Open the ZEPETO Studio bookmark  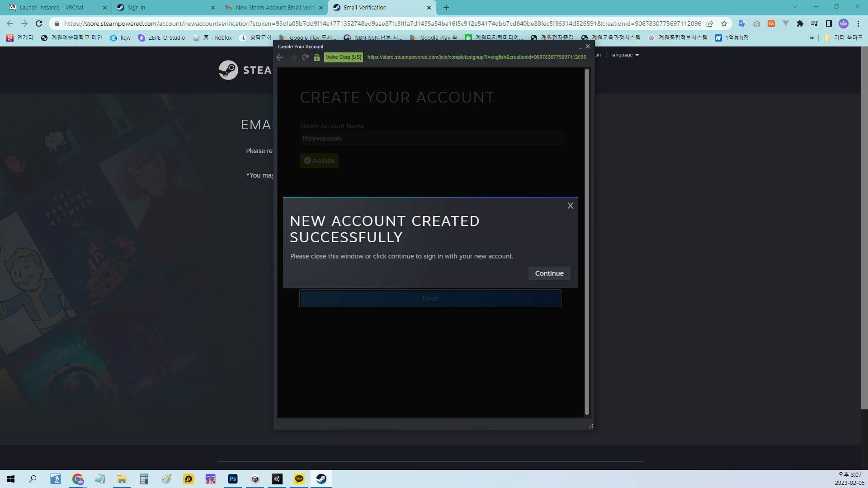click(162, 38)
